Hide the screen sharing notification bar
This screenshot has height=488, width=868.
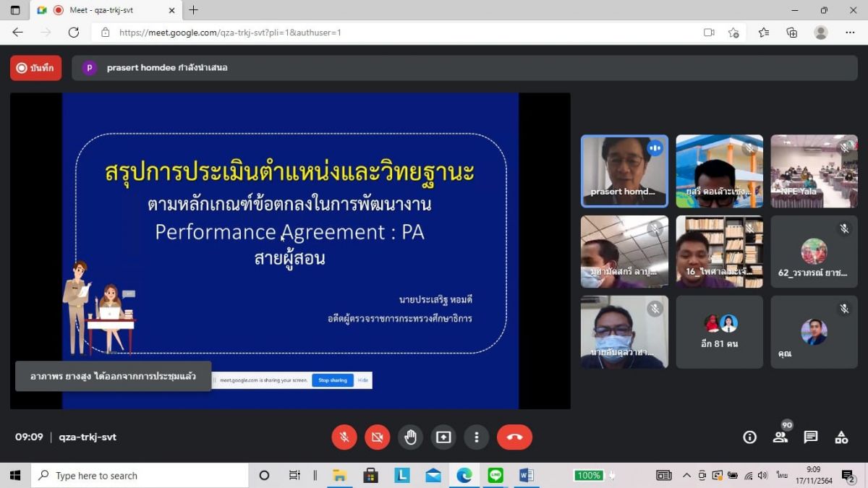point(363,380)
